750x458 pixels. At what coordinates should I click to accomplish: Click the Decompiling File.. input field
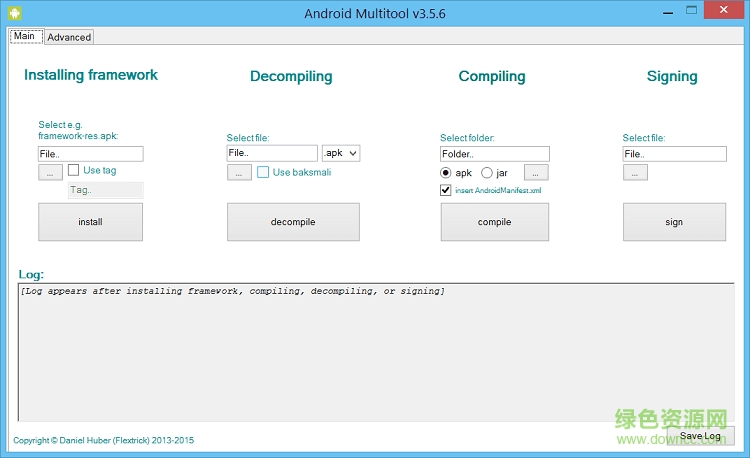pyautogui.click(x=272, y=153)
